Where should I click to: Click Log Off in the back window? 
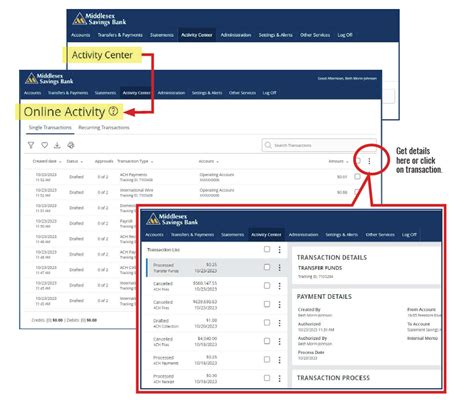tap(345, 35)
